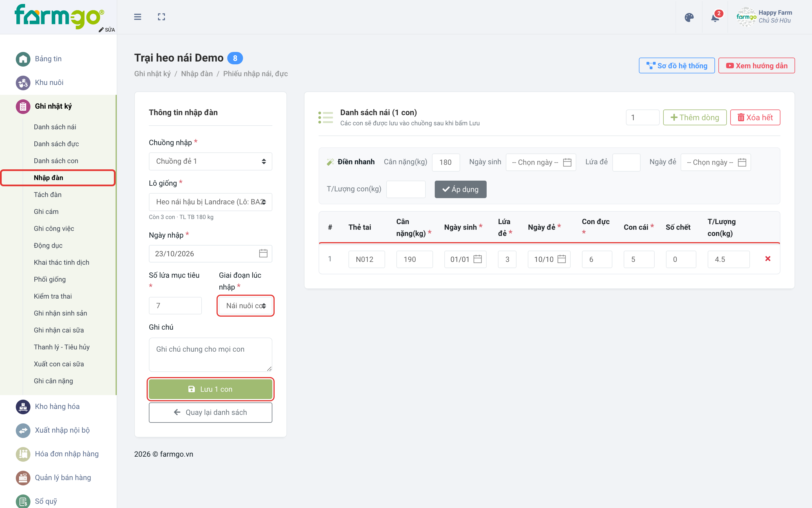Open Happy Farm user profile
Image resolution: width=812 pixels, height=508 pixels.
[x=764, y=17]
